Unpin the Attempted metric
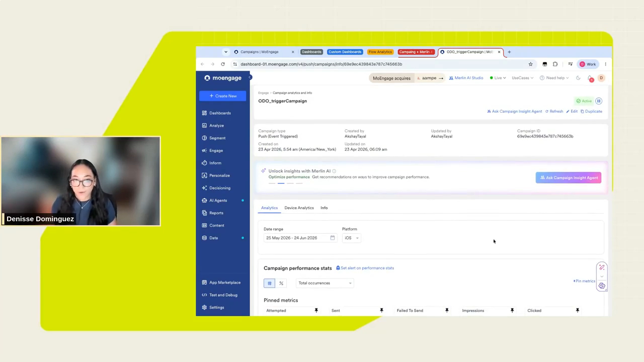Screen dimensions: 644x362 tap(316, 311)
